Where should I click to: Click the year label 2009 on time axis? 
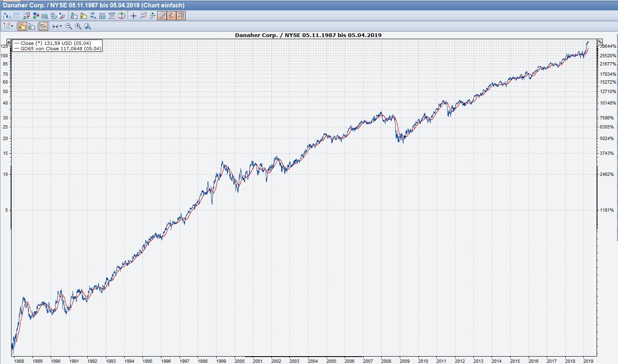405,361
